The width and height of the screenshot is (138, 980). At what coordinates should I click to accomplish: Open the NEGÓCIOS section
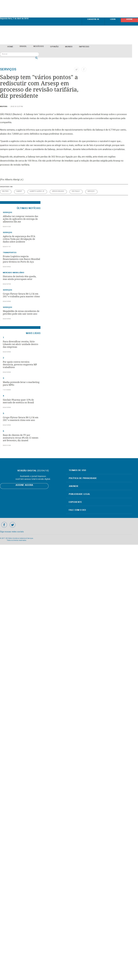pos(39,46)
